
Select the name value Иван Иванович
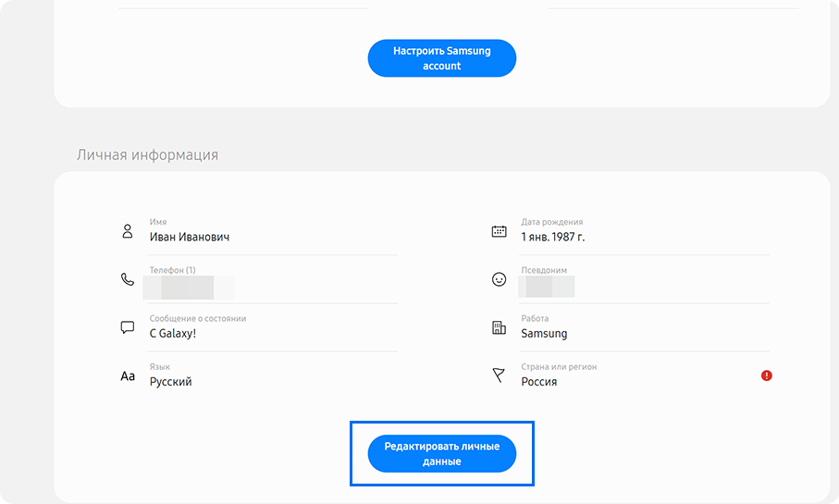tap(190, 237)
